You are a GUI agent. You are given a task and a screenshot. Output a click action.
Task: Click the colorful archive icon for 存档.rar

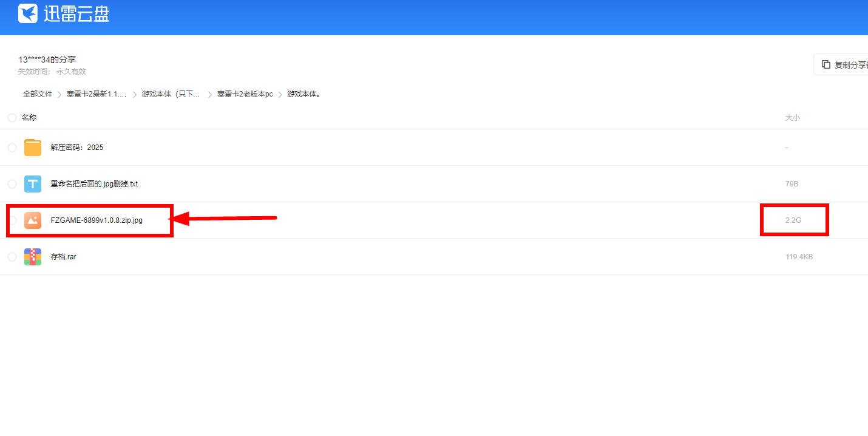[x=33, y=257]
